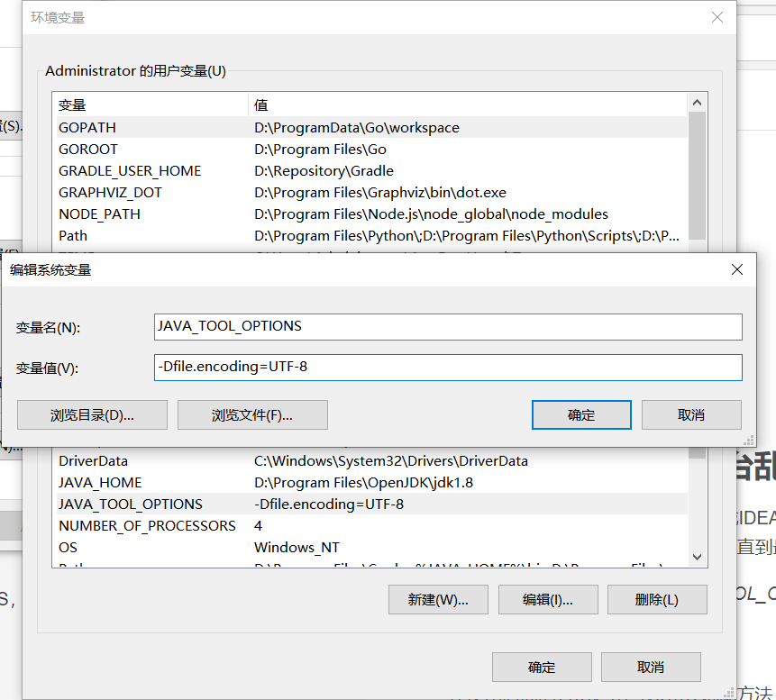Click the 编辑(I)... button
776x700 pixels.
tap(547, 599)
